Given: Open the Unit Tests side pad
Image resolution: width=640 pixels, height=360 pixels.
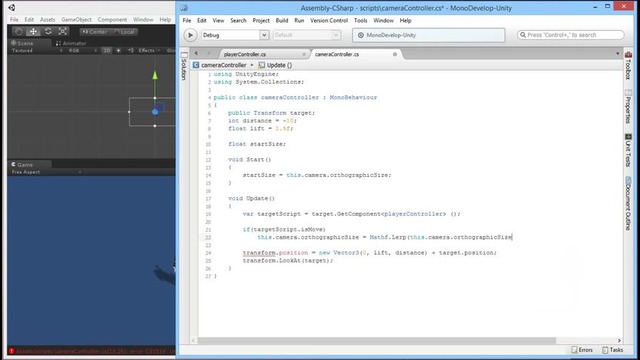Looking at the screenshot, I should (628, 150).
